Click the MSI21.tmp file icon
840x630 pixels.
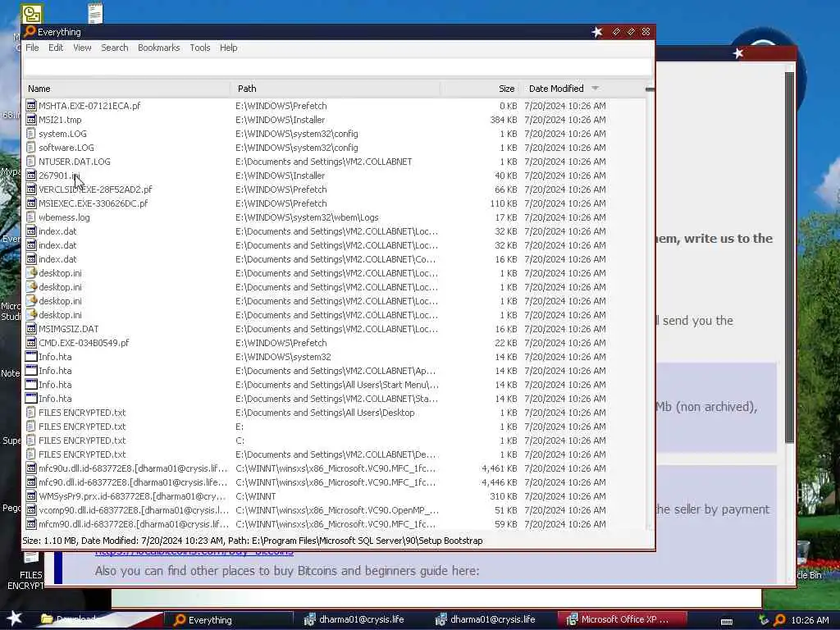coord(31,120)
